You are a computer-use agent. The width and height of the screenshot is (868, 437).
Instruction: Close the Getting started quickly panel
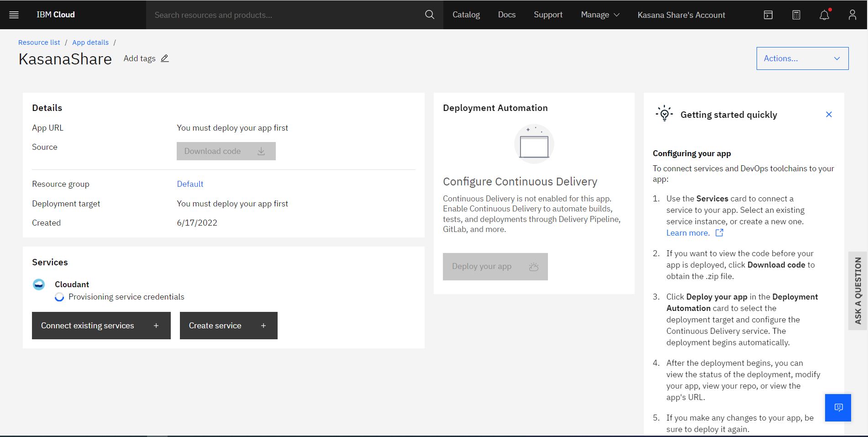click(x=829, y=115)
